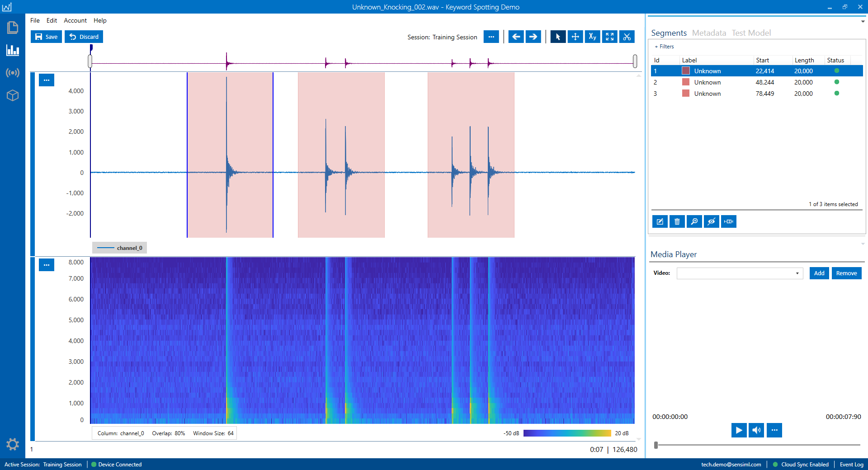This screenshot has width=868, height=470.
Task: Open settings gear in sidebar
Action: [x=13, y=444]
